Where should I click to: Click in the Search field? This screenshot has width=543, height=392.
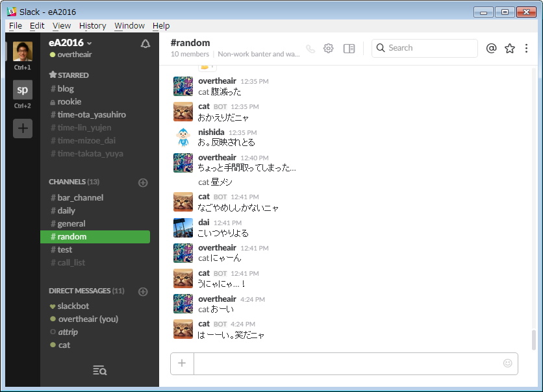425,48
